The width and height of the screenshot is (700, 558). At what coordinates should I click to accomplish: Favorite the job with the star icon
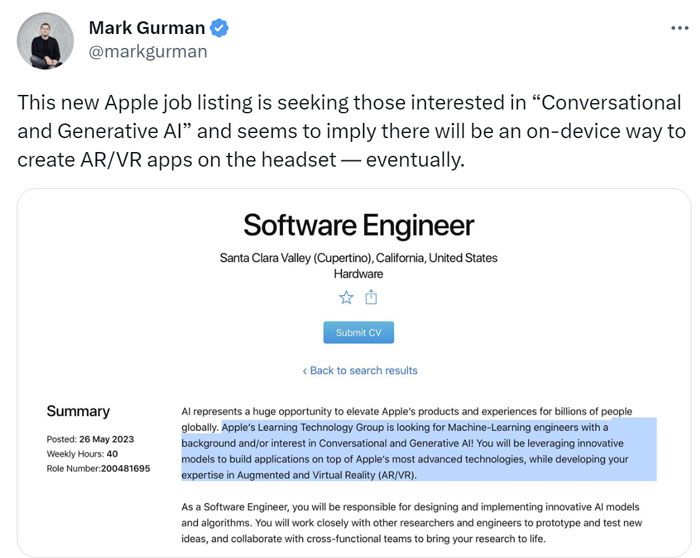pyautogui.click(x=346, y=297)
